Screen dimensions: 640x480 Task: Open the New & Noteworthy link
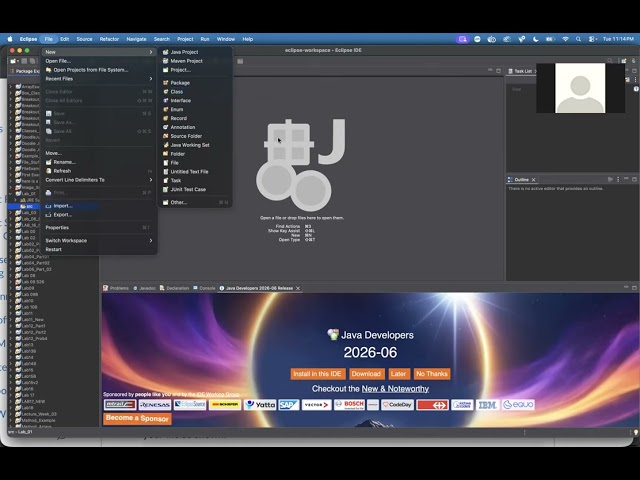395,389
